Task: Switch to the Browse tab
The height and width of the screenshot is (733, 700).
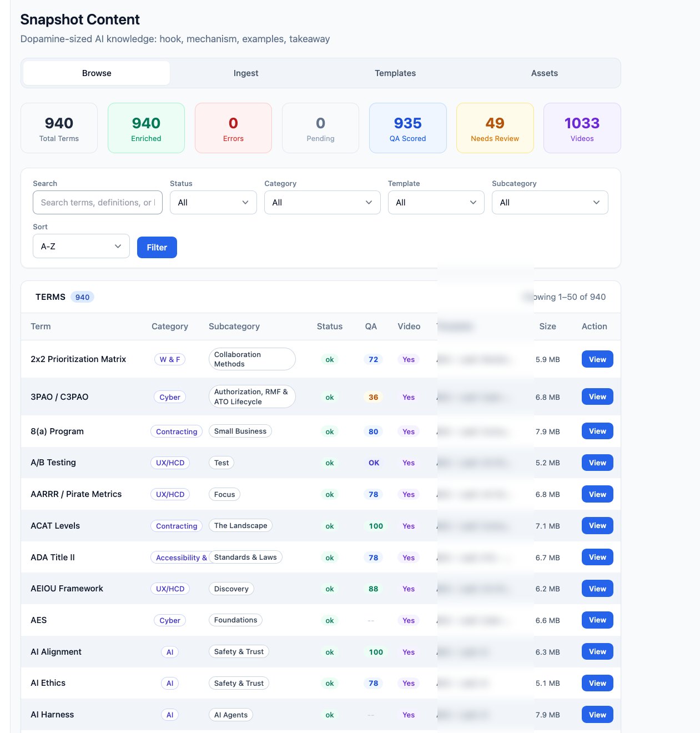Action: click(97, 73)
